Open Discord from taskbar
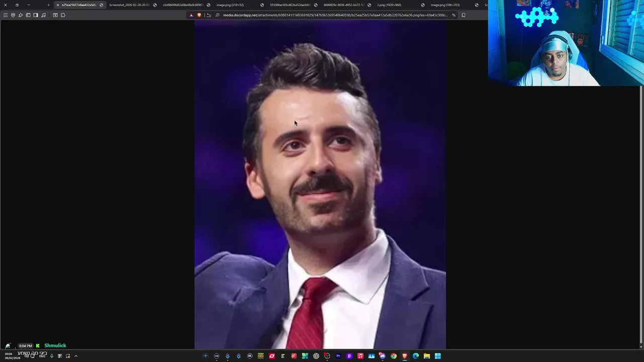The width and height of the screenshot is (644, 362). point(382,356)
